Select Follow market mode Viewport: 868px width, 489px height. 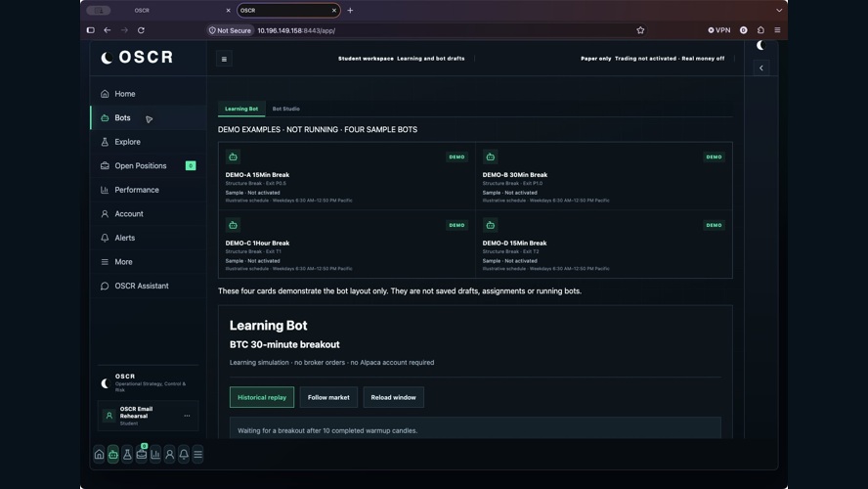pos(328,397)
